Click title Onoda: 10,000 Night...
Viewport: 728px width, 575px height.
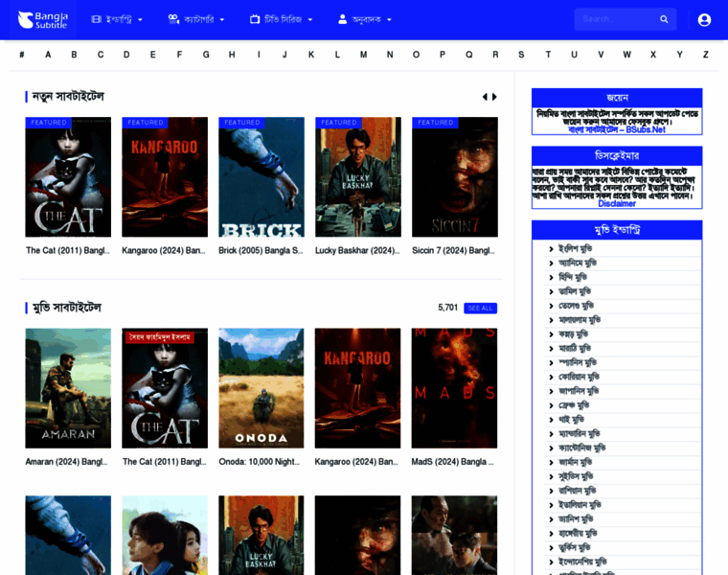tap(260, 462)
